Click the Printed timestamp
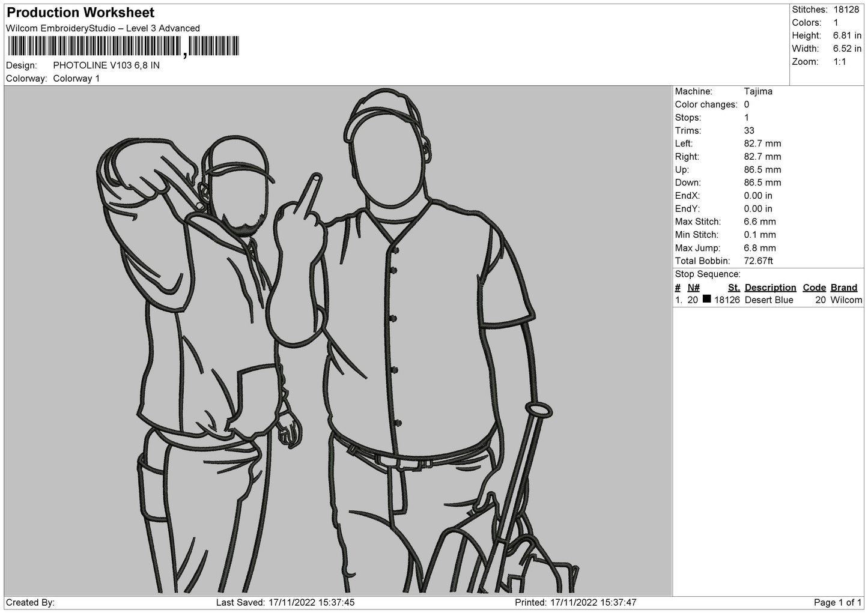Screen dimensions: 868x613 tap(575, 602)
